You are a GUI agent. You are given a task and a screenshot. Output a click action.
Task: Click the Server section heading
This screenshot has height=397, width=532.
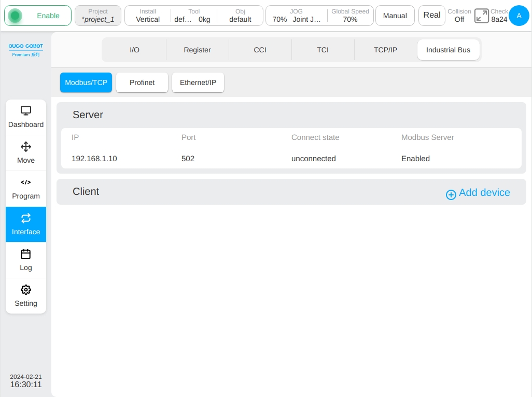tap(88, 115)
